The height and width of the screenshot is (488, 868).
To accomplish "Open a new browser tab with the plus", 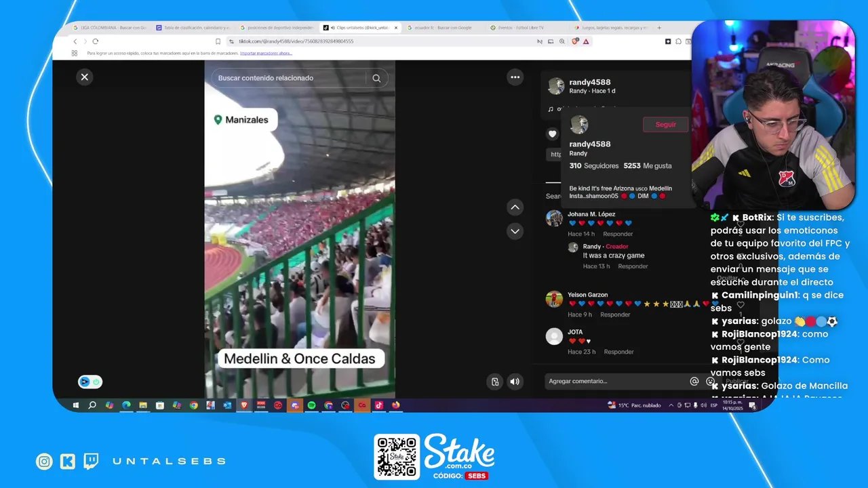I will point(659,28).
